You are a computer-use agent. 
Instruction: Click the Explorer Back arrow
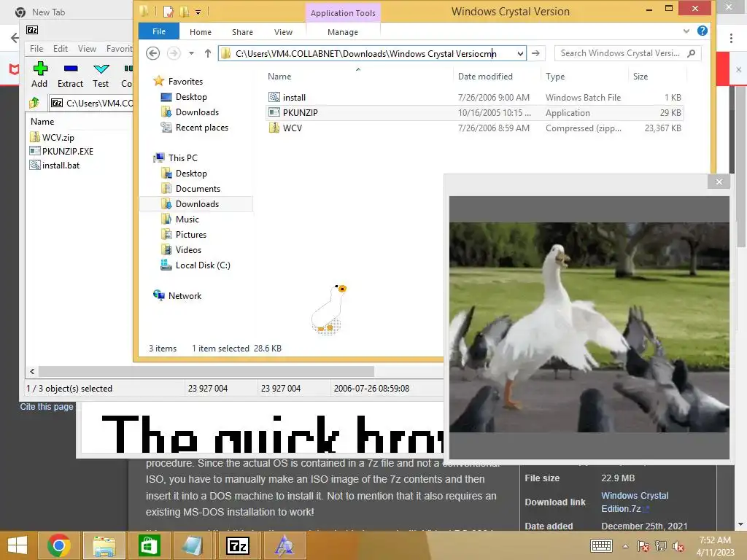tap(153, 52)
